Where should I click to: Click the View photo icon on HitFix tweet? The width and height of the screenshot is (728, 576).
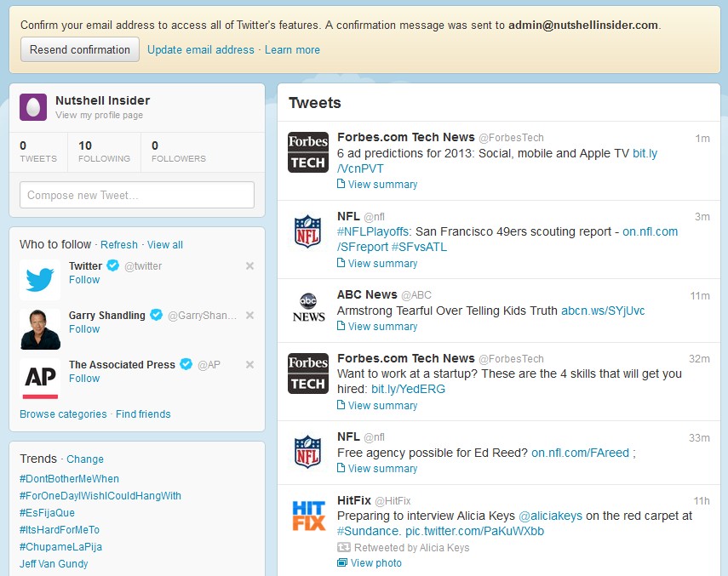point(342,562)
